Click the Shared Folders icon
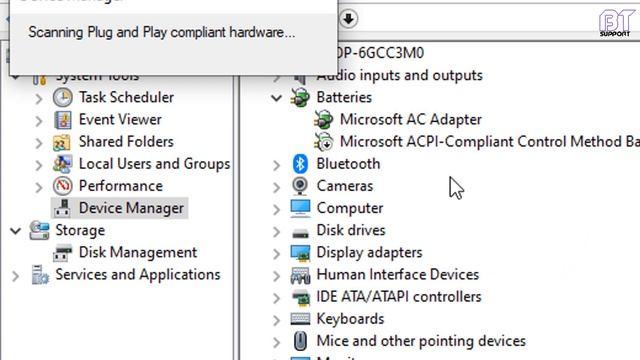This screenshot has height=360, width=640. (62, 142)
